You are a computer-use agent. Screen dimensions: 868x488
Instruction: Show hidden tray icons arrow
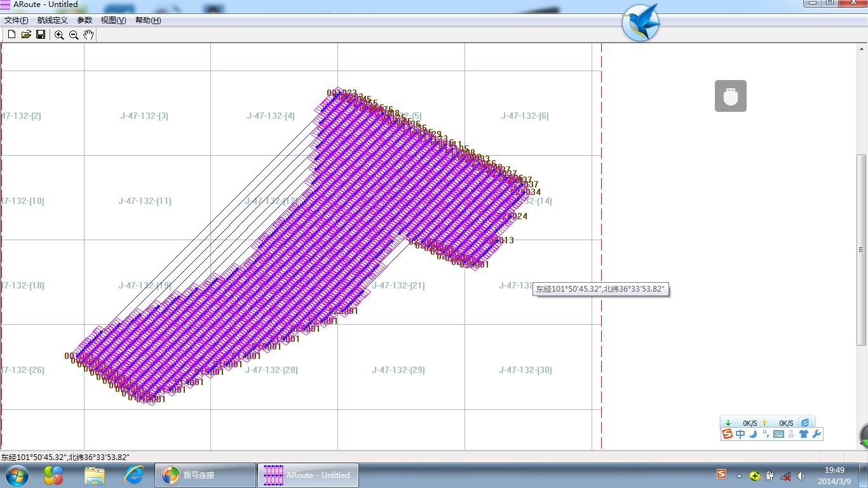click(x=739, y=475)
